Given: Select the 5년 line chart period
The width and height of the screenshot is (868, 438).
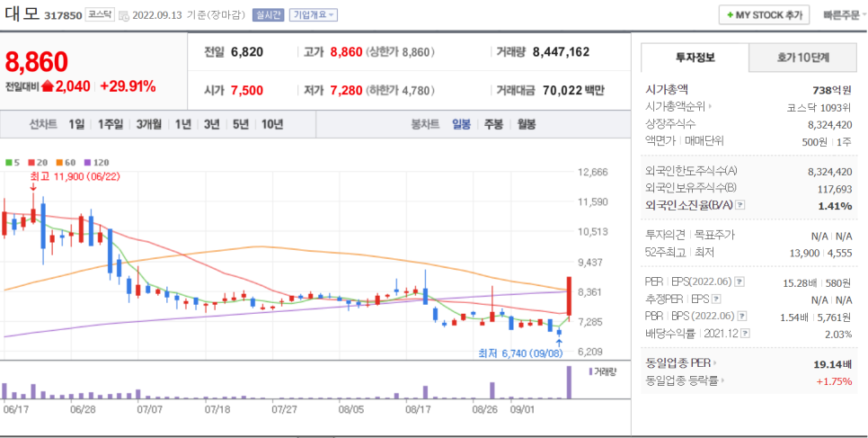Looking at the screenshot, I should [x=241, y=124].
